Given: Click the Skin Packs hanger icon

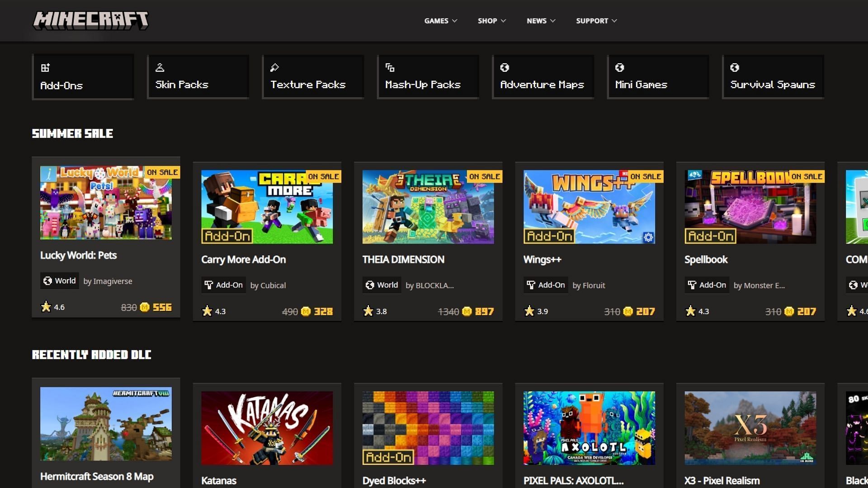Looking at the screenshot, I should (x=160, y=68).
